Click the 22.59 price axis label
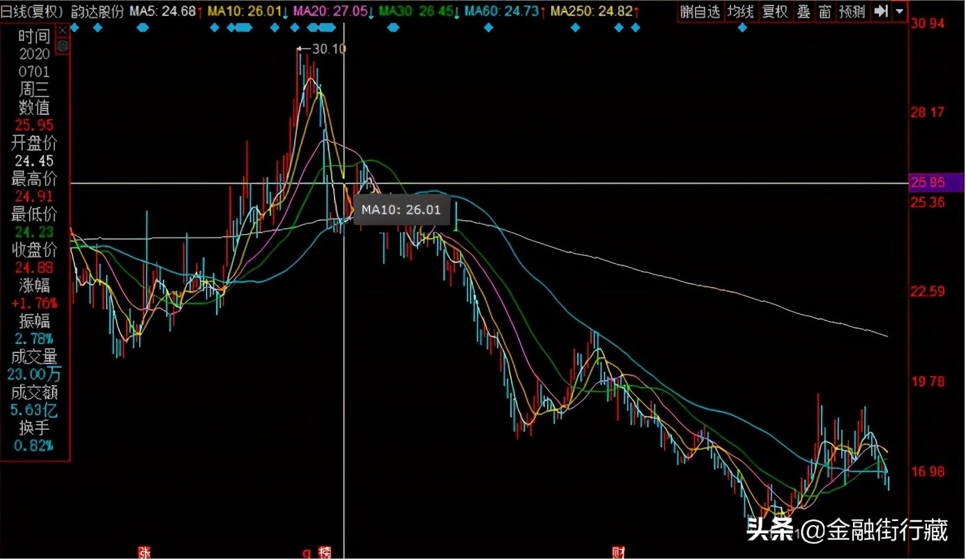966x560 pixels. 929,291
